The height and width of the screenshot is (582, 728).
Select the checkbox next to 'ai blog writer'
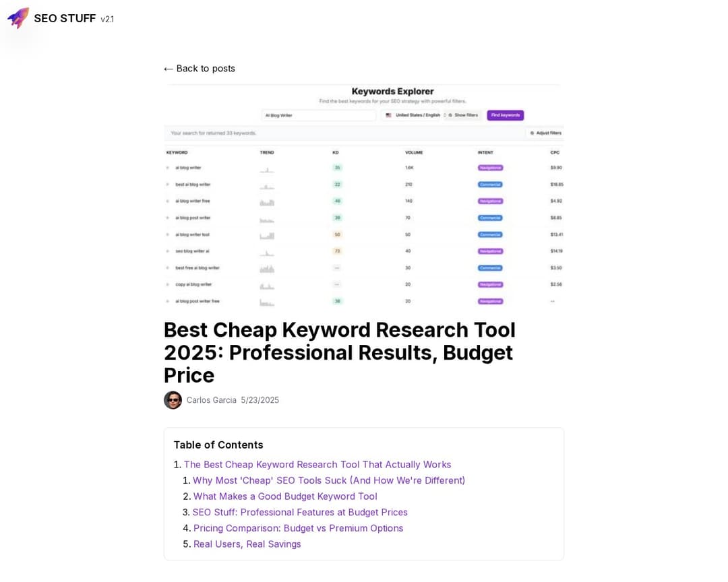(167, 167)
